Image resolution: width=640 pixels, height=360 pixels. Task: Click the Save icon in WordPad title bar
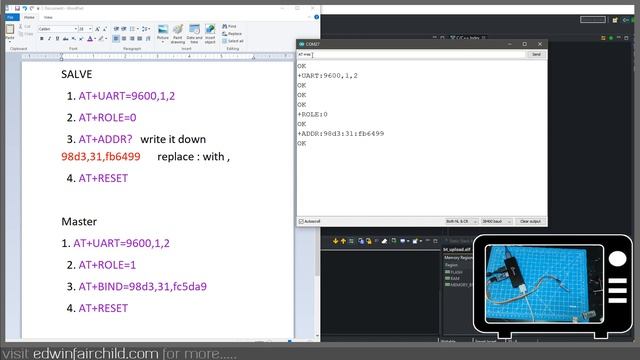pos(17,8)
